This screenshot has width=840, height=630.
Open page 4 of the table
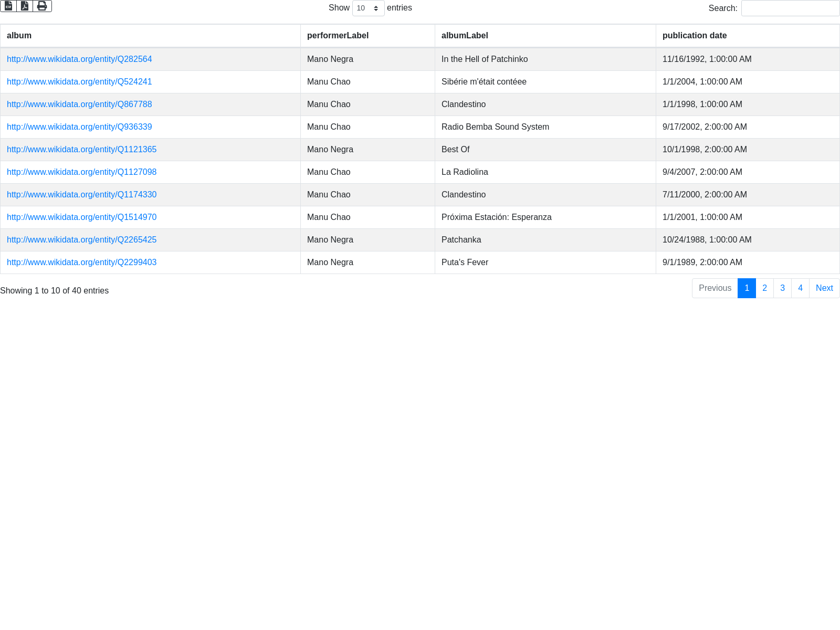click(x=800, y=288)
